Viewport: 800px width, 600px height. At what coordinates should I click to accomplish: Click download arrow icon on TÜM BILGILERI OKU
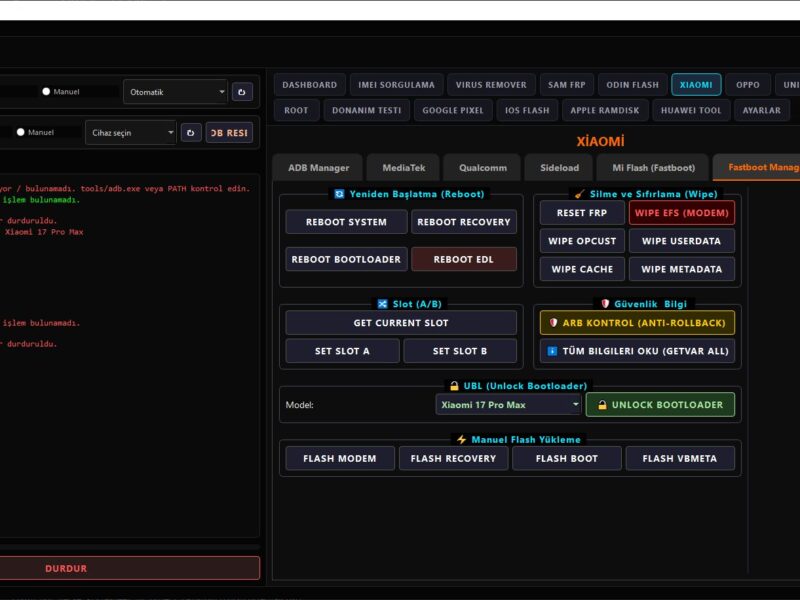pyautogui.click(x=551, y=351)
